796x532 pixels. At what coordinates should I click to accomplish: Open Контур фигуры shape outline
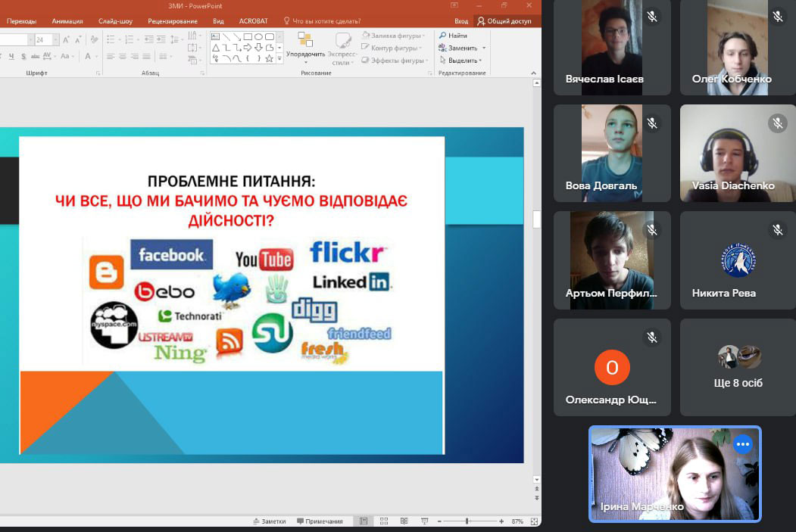coord(392,48)
